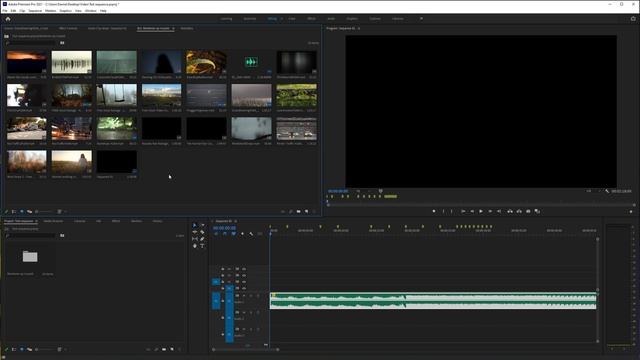Select the Selection tool in Tools panel

pyautogui.click(x=195, y=225)
